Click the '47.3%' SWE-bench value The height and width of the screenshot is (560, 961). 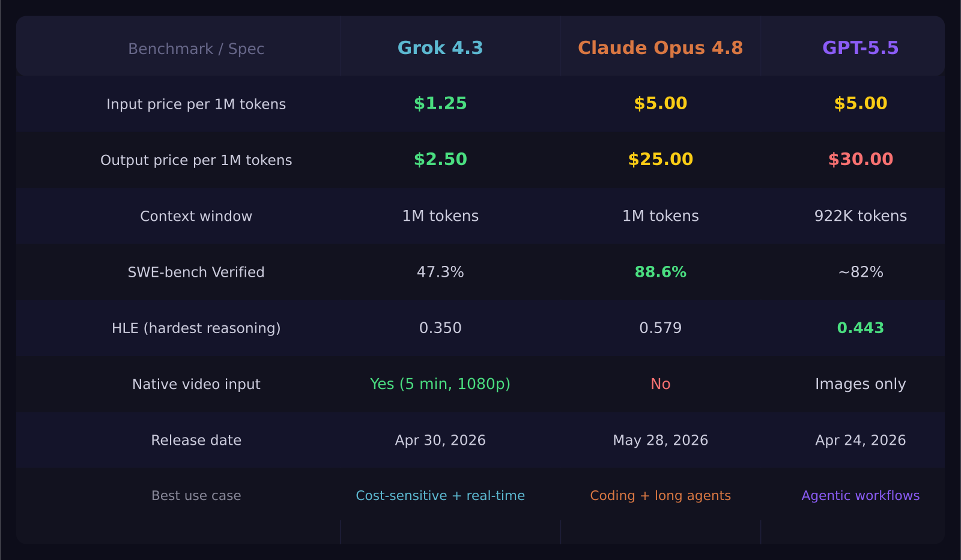point(440,272)
